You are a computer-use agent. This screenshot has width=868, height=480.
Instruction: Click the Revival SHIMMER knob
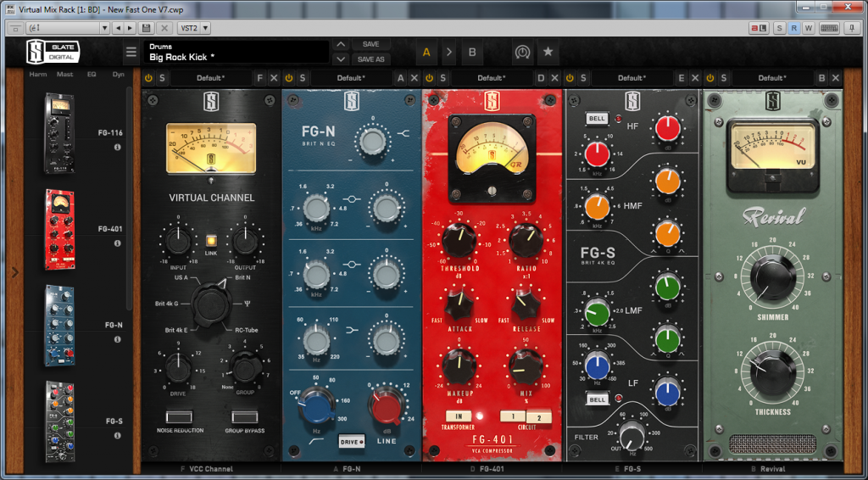tap(773, 276)
